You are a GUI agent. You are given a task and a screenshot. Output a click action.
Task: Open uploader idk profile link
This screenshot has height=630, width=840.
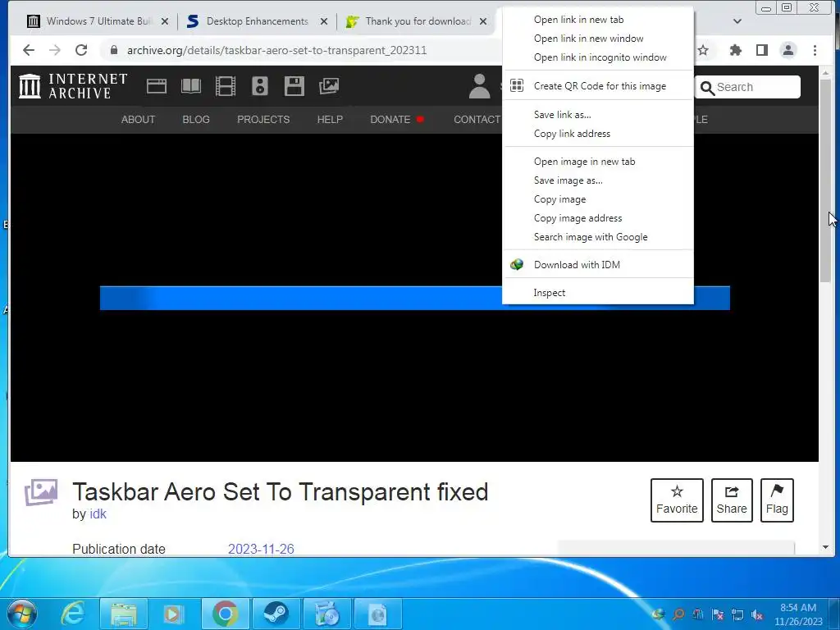point(98,514)
